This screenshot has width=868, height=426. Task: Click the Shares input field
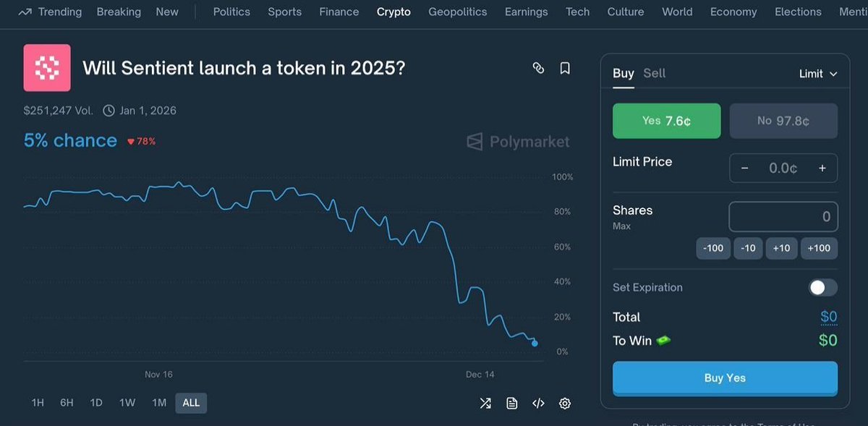point(783,216)
